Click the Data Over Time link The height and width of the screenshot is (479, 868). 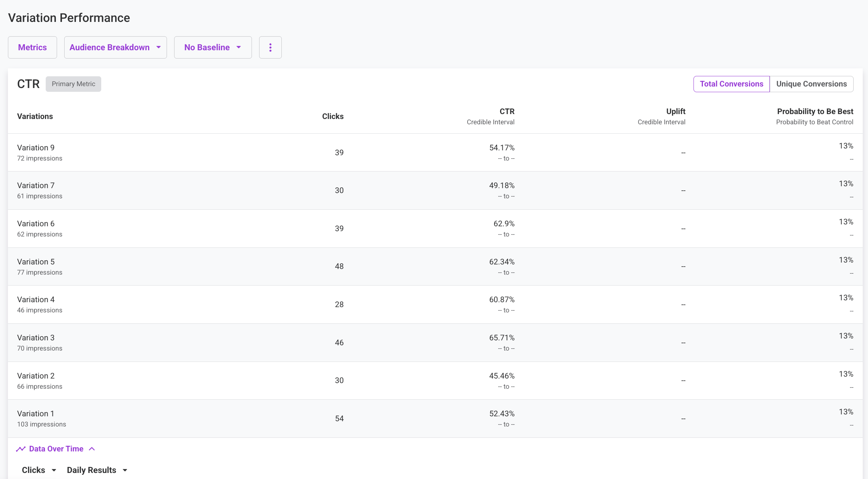click(56, 449)
